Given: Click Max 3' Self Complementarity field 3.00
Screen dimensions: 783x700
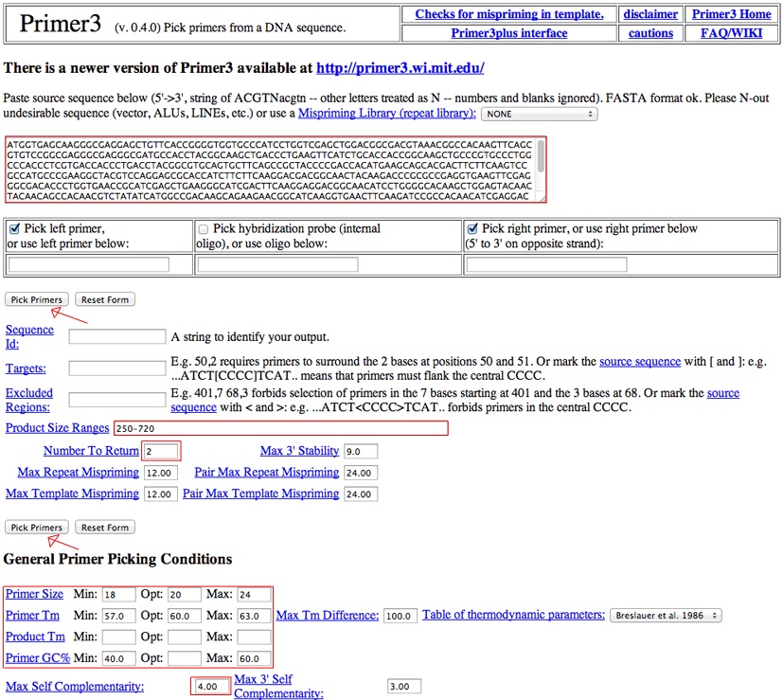Looking at the screenshot, I should (x=404, y=687).
